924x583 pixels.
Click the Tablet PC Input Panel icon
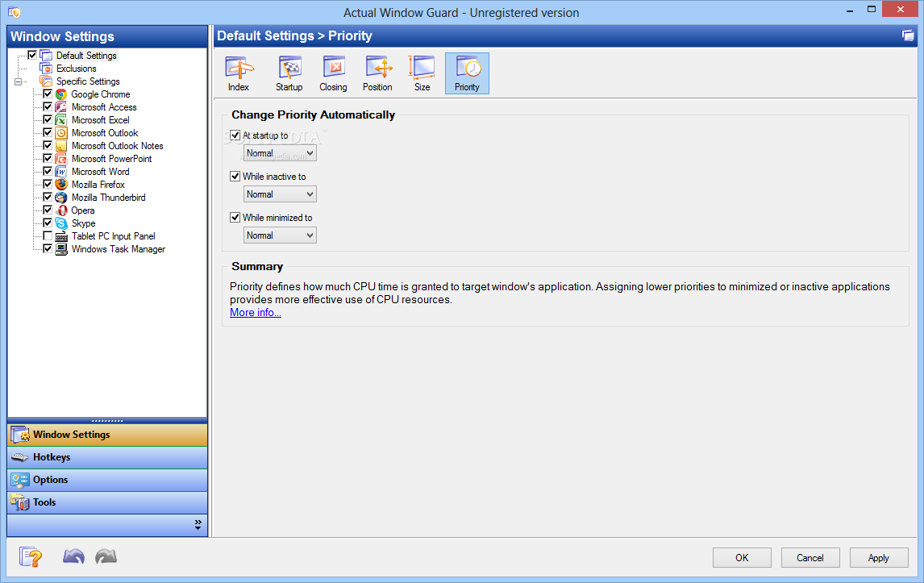[x=61, y=236]
